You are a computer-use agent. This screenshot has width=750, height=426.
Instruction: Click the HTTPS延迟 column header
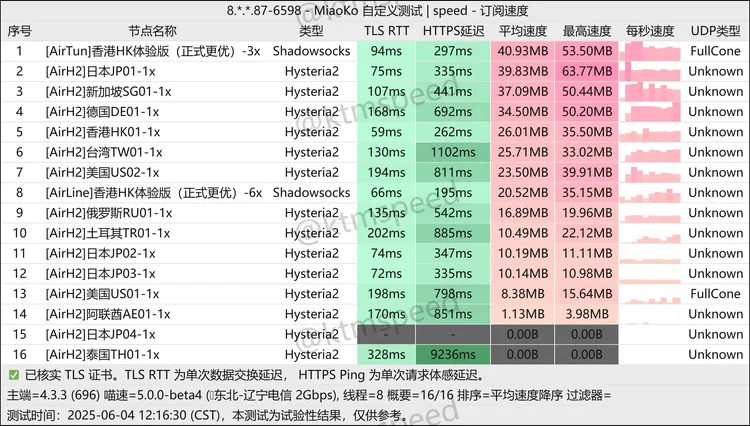click(453, 30)
